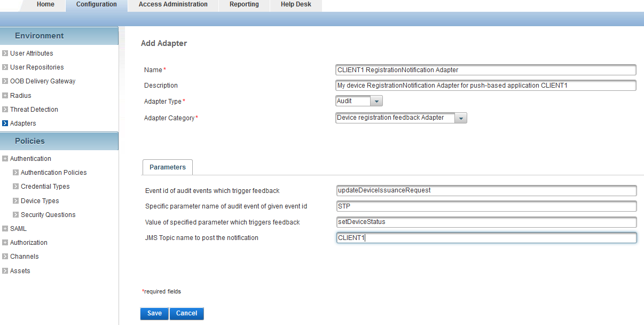The height and width of the screenshot is (325, 644).
Task: Click the arrow icon next to Credential Types
Action: [16, 187]
